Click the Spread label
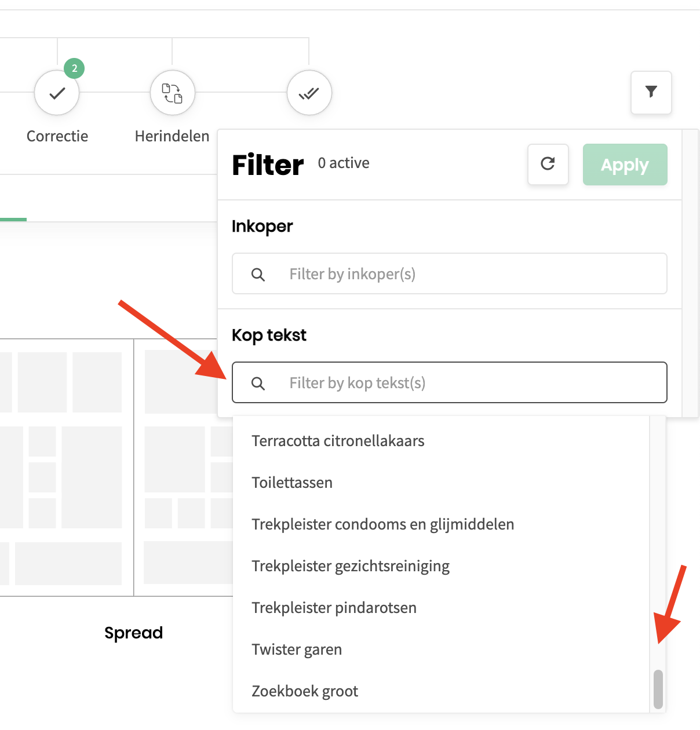This screenshot has width=700, height=730. click(x=133, y=633)
